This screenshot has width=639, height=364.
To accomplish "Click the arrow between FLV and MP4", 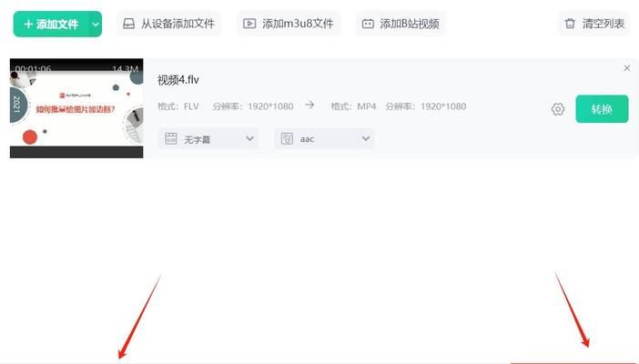I will pos(309,106).
